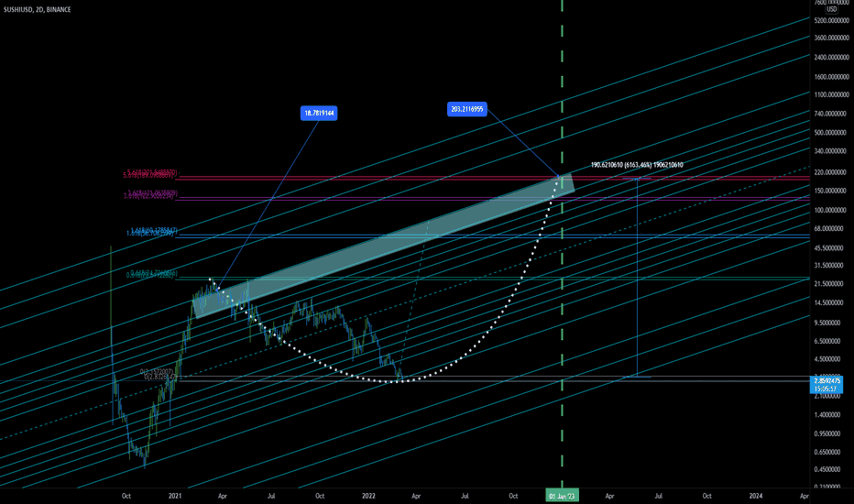854x504 pixels.
Task: Click the 100.0000000 price axis label
Action: [832, 211]
